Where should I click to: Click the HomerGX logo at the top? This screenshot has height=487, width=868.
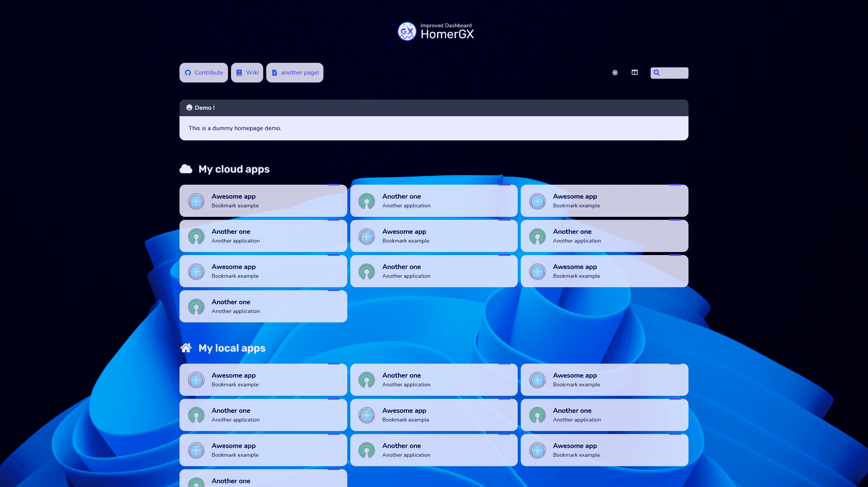tap(407, 31)
